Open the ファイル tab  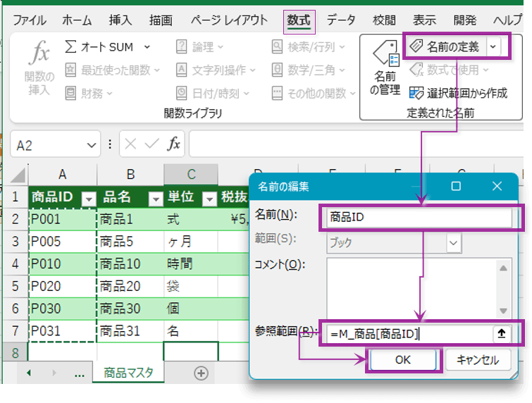click(x=30, y=20)
